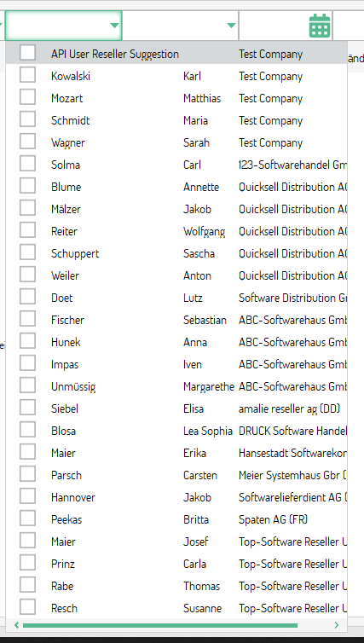This screenshot has height=643, width=364.
Task: Check the box for Unmüssig Margarethe
Action: coord(27,386)
